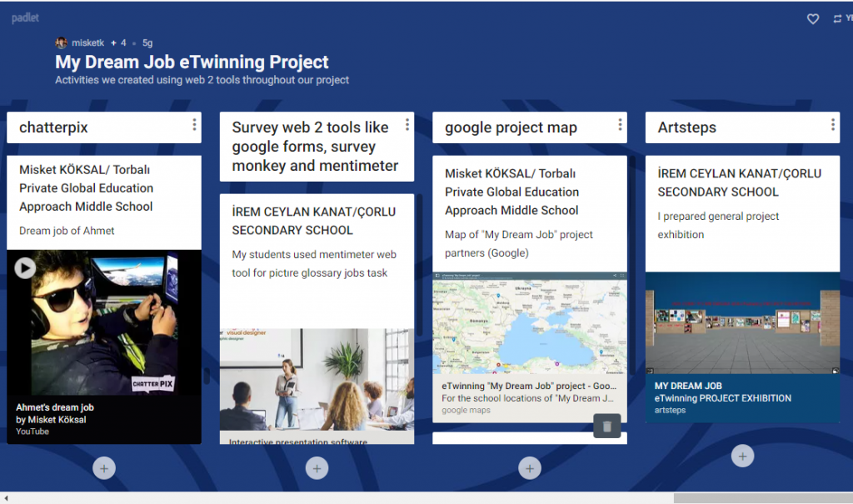Click the remake arrows icon
This screenshot has width=853, height=504.
[837, 19]
